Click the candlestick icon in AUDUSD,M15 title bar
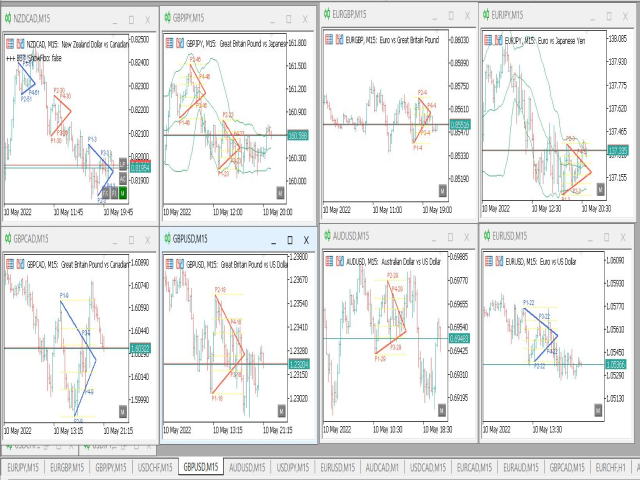This screenshot has height=480, width=640. pyautogui.click(x=327, y=236)
